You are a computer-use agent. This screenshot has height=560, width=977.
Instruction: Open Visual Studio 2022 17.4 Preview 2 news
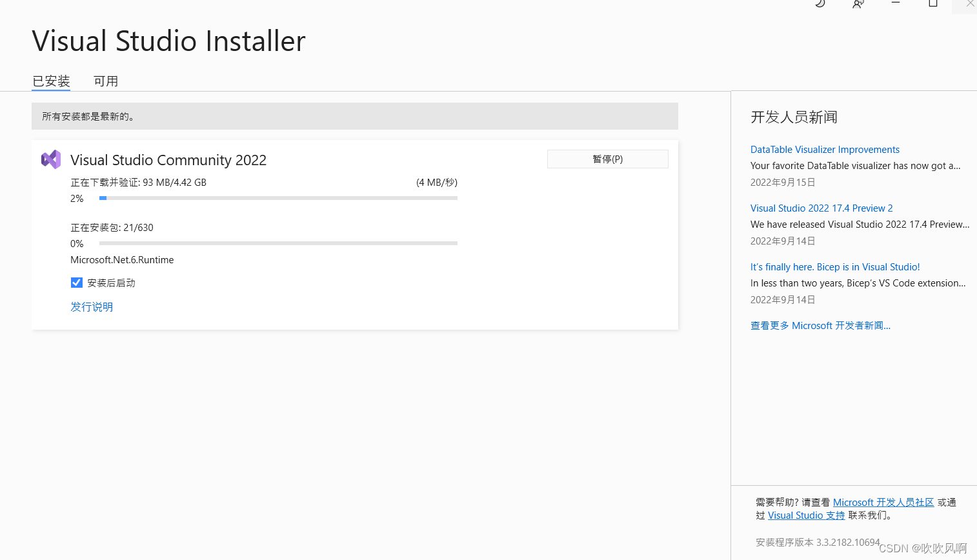pyautogui.click(x=821, y=208)
